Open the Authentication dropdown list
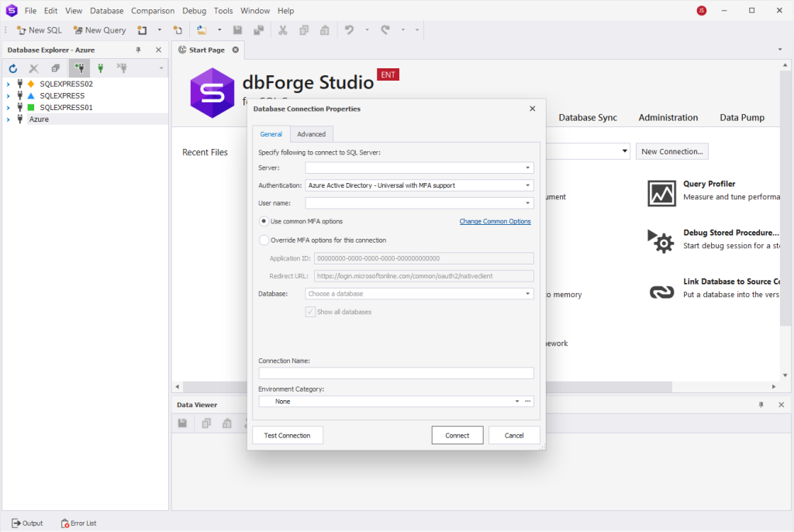 click(x=527, y=185)
